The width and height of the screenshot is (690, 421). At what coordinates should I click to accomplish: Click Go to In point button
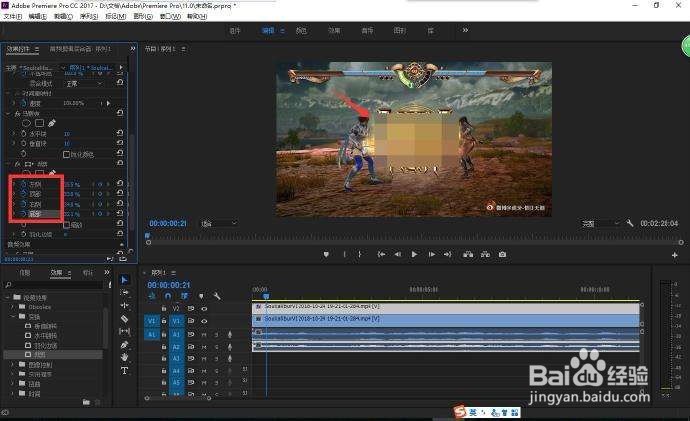point(381,254)
